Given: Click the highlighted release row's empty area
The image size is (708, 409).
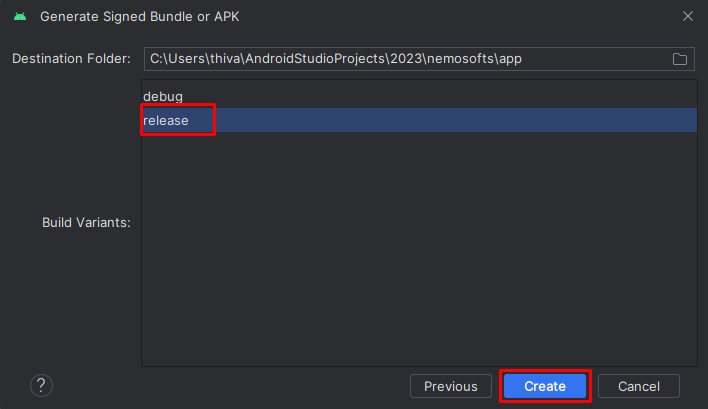Looking at the screenshot, I should 456,121.
